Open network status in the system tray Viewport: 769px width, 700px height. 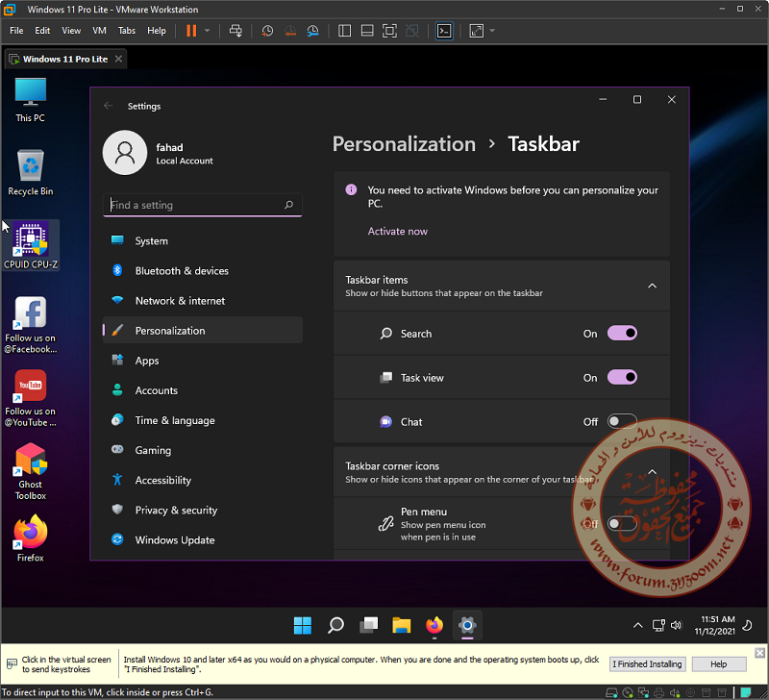(658, 625)
